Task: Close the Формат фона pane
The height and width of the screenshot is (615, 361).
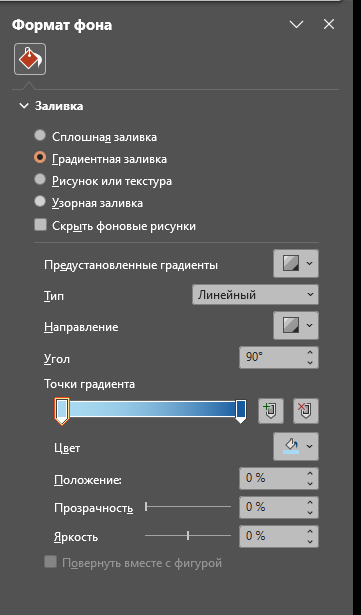Action: pyautogui.click(x=329, y=24)
